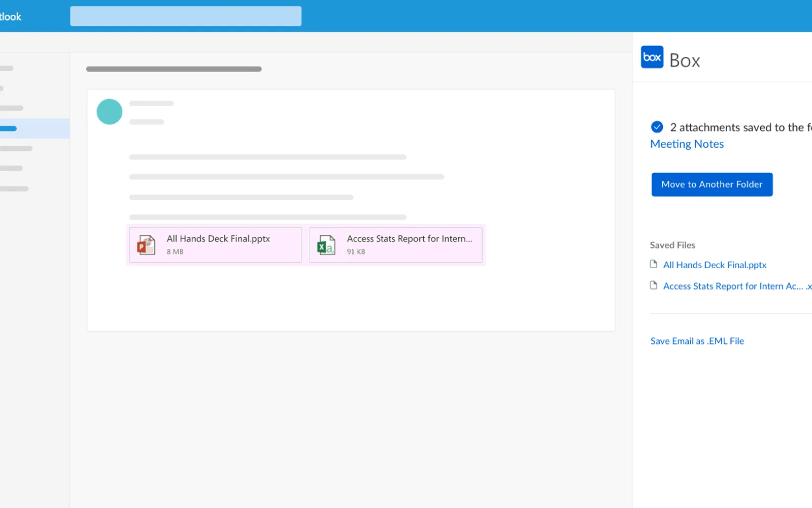Click Move to Another Folder button
The height and width of the screenshot is (508, 812).
(712, 184)
